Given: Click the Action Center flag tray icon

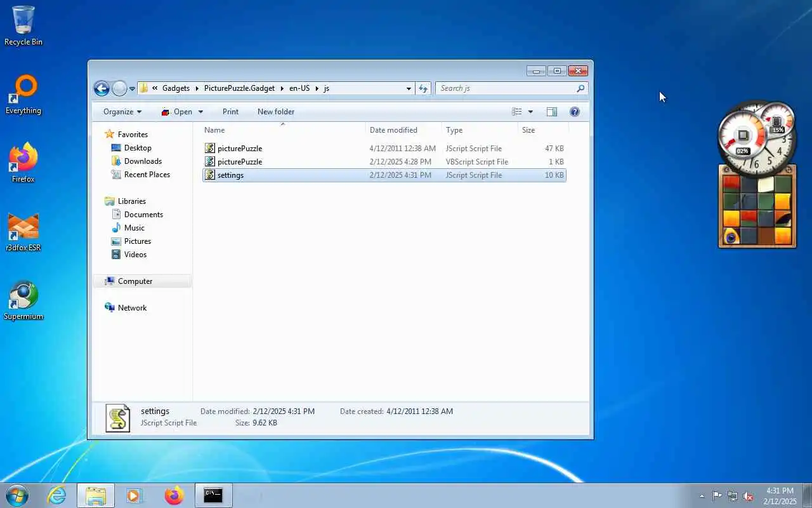Looking at the screenshot, I should tap(717, 496).
